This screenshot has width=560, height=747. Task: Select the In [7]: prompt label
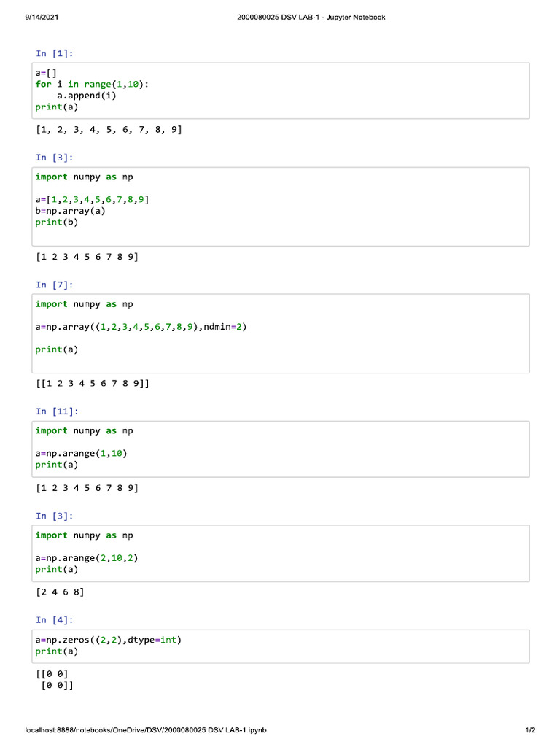point(55,285)
